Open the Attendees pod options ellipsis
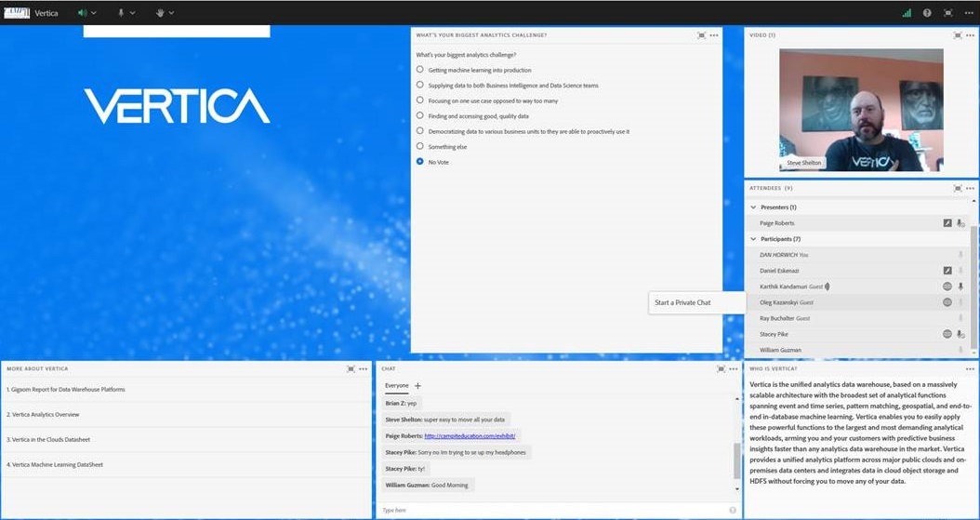Screen dimensions: 980x520 tap(970, 188)
